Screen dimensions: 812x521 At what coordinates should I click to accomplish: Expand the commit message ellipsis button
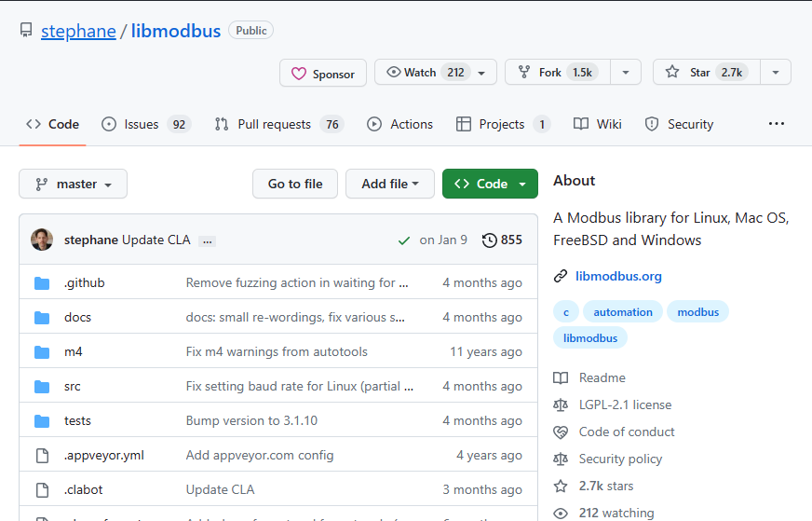[207, 241]
